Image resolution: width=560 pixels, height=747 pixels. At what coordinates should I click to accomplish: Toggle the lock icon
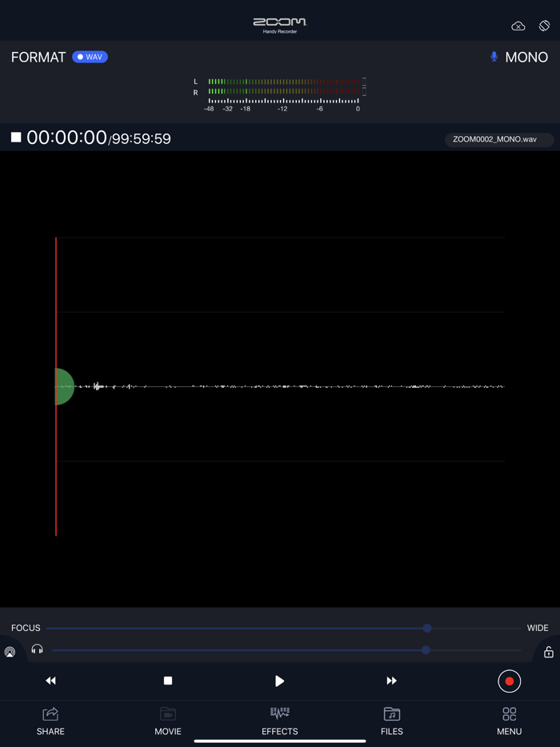tap(549, 652)
